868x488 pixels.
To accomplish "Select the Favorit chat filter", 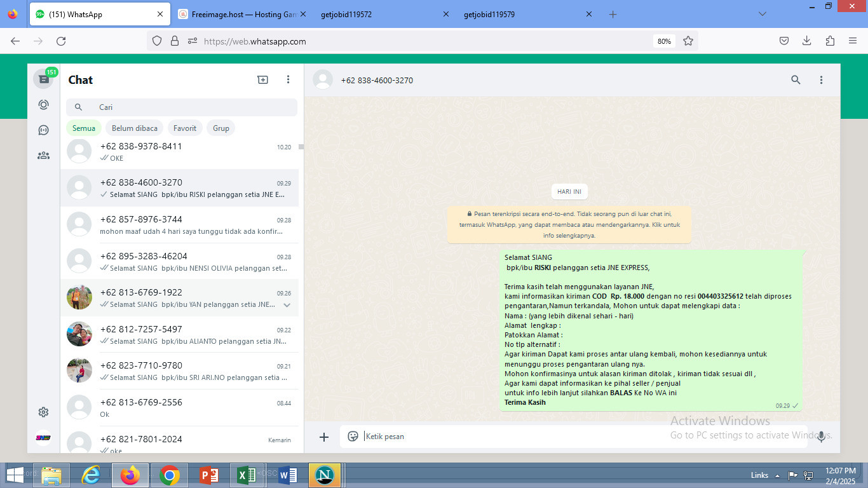I will [x=185, y=128].
